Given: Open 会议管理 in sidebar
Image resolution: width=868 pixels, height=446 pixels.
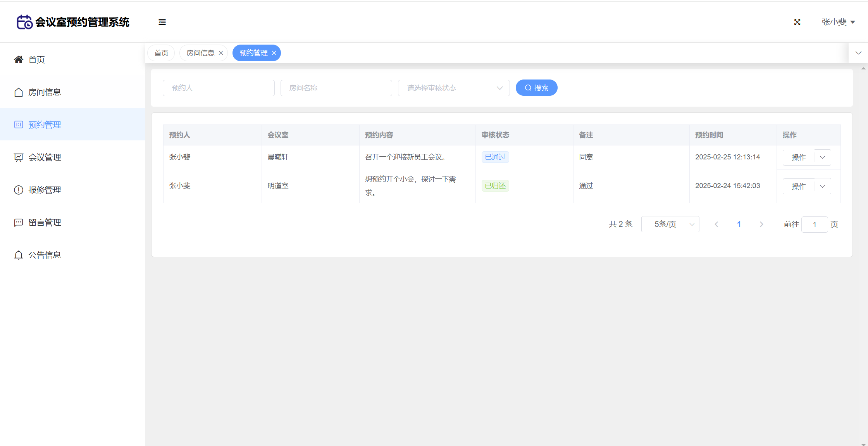Looking at the screenshot, I should pyautogui.click(x=45, y=157).
